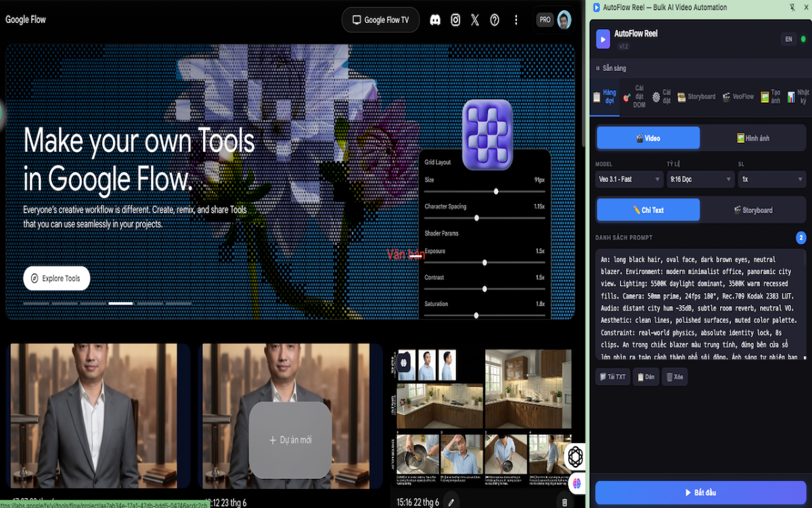Viewport: 812px width, 508px height.
Task: Delete the project via trash icon
Action: point(565,502)
